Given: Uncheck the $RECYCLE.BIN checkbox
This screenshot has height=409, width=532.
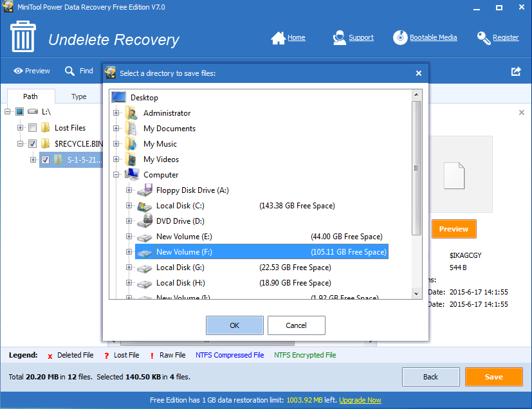Looking at the screenshot, I should coord(33,143).
